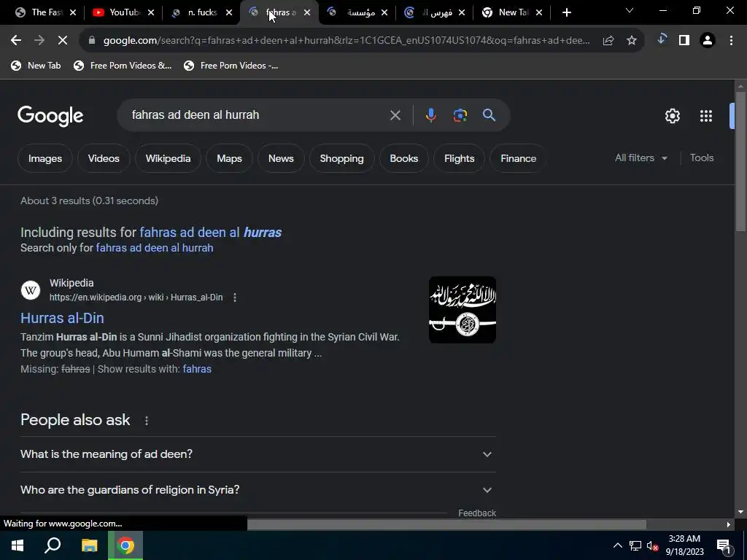Open the tab search dropdown arrow

pos(630,10)
